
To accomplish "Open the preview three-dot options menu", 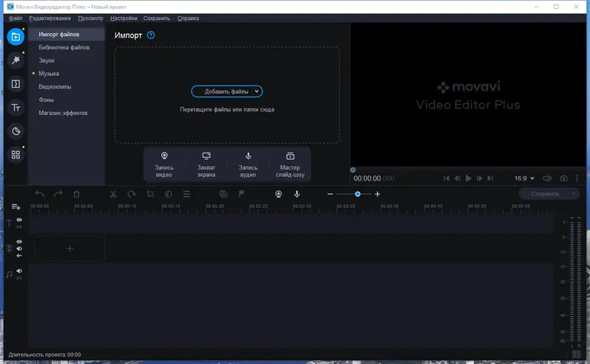I will [x=577, y=178].
